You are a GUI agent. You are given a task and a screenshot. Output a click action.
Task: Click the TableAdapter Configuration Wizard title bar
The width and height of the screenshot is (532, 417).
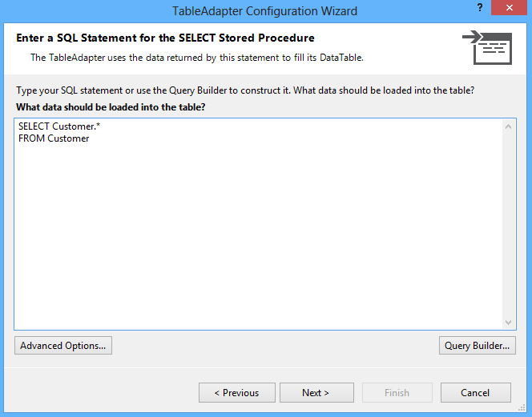coord(264,11)
